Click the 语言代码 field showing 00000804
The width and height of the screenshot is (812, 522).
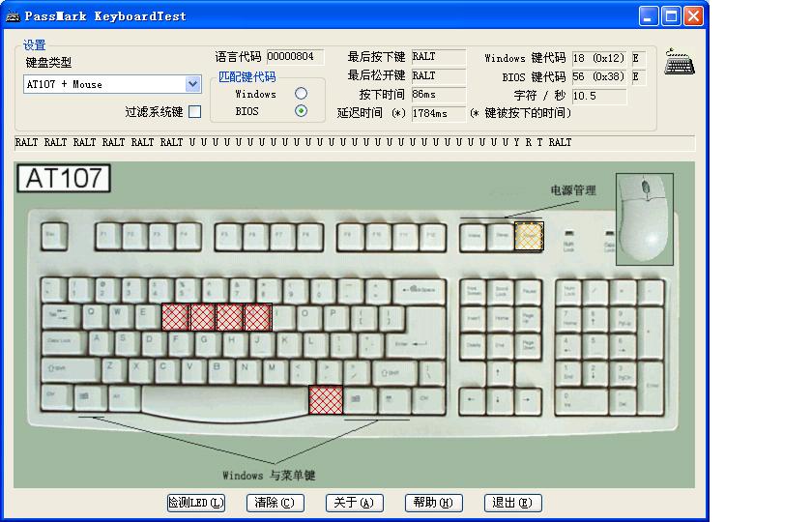(x=295, y=56)
